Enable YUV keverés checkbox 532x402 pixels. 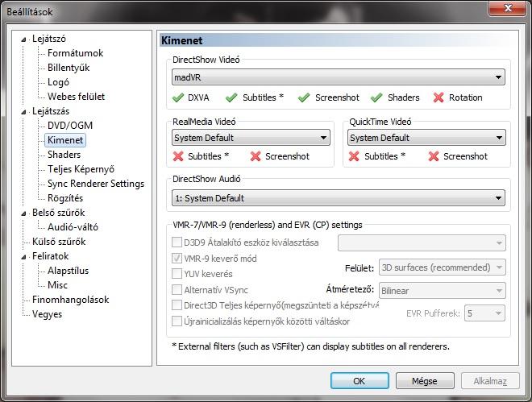pos(177,274)
